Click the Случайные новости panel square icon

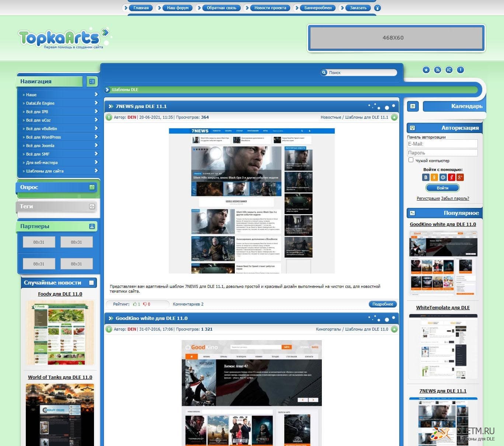tap(91, 283)
